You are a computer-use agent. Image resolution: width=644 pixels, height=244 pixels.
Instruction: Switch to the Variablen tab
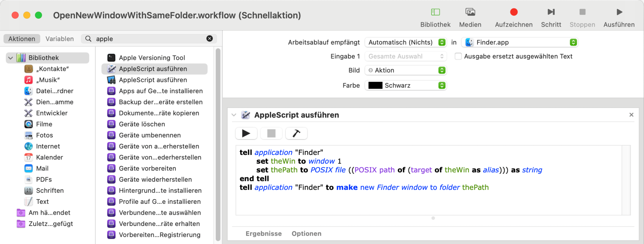60,39
